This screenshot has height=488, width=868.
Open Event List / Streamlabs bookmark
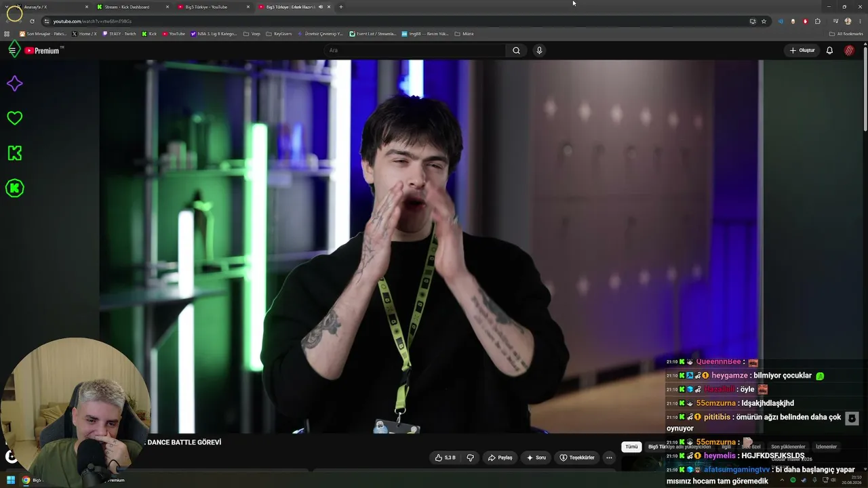[x=373, y=34]
